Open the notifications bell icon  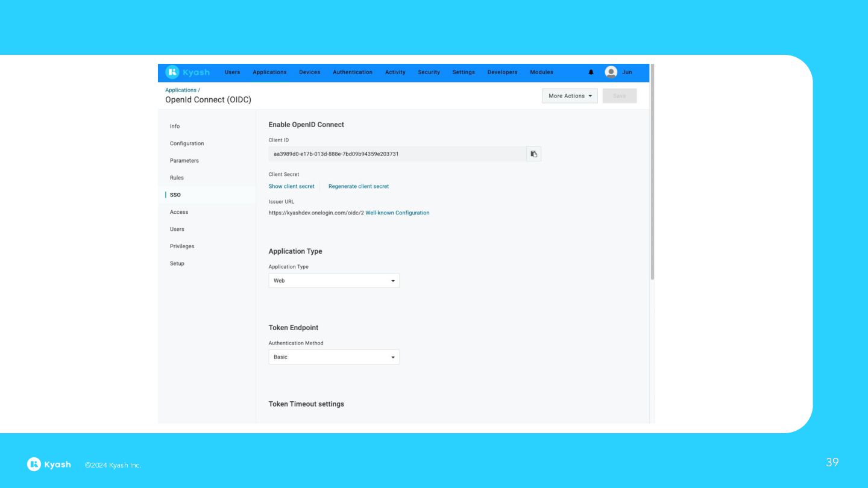pyautogui.click(x=591, y=72)
